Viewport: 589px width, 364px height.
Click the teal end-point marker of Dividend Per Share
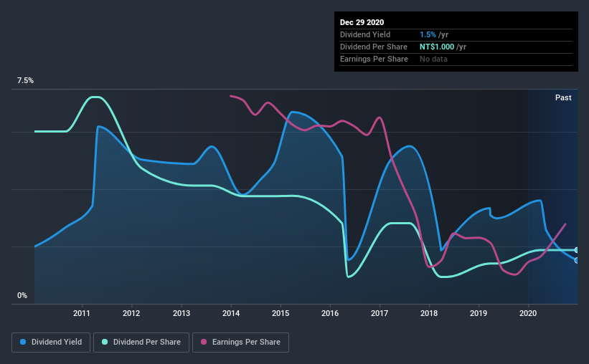(577, 250)
